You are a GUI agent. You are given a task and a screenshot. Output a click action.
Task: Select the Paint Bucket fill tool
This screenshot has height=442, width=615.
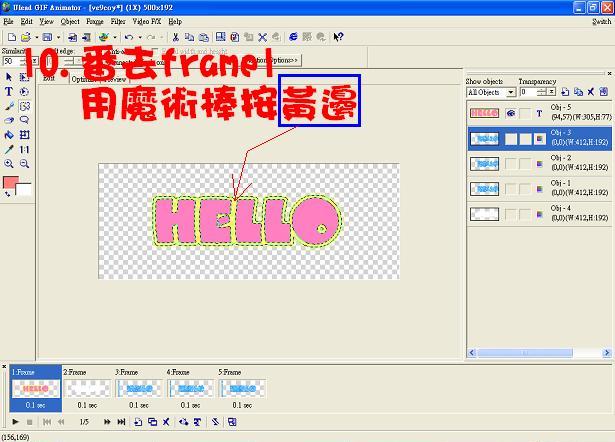click(9, 134)
